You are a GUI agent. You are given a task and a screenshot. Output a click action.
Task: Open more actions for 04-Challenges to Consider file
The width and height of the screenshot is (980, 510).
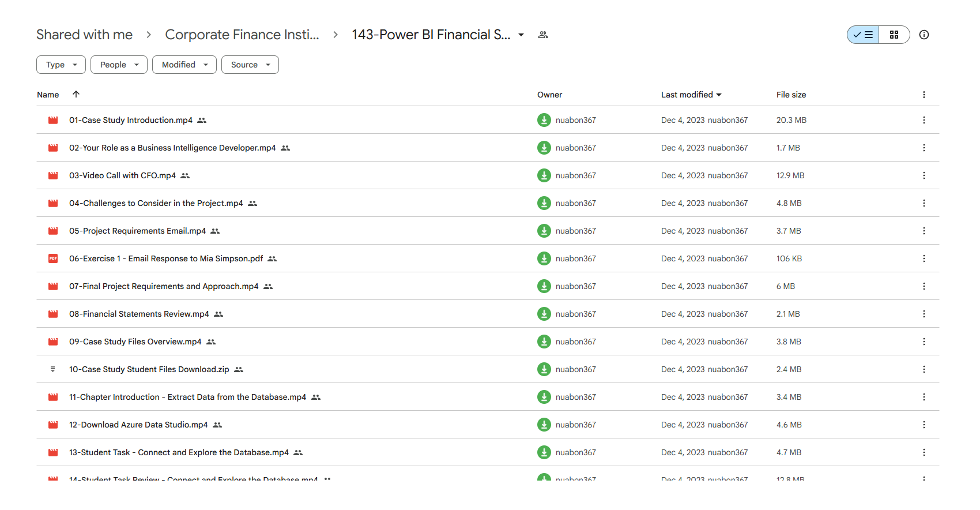pyautogui.click(x=924, y=203)
